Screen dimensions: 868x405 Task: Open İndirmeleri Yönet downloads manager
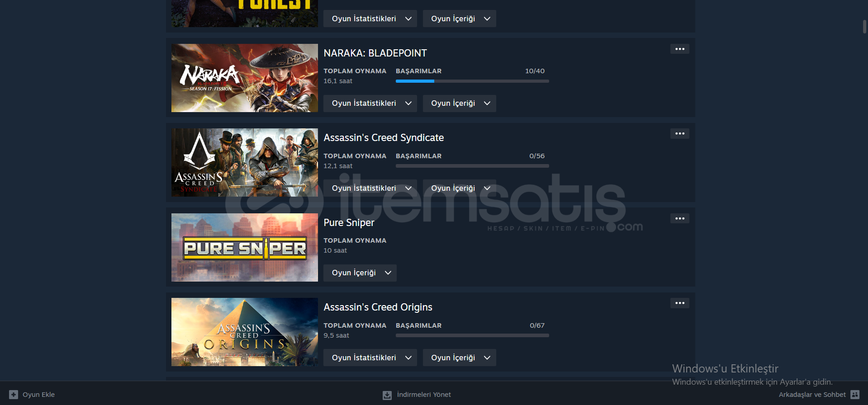(424, 395)
